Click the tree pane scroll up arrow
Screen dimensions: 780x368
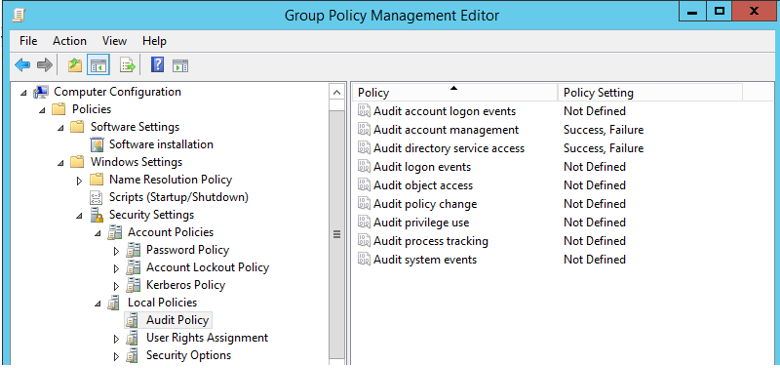[337, 93]
